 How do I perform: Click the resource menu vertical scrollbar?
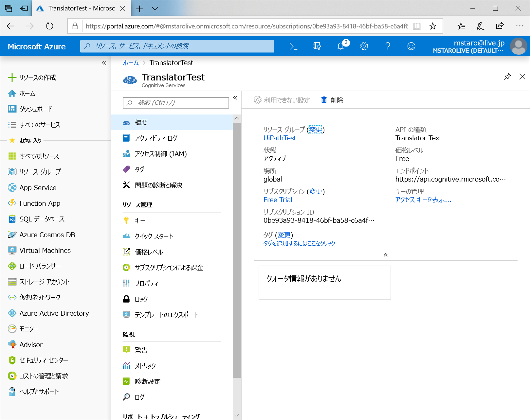(x=237, y=251)
